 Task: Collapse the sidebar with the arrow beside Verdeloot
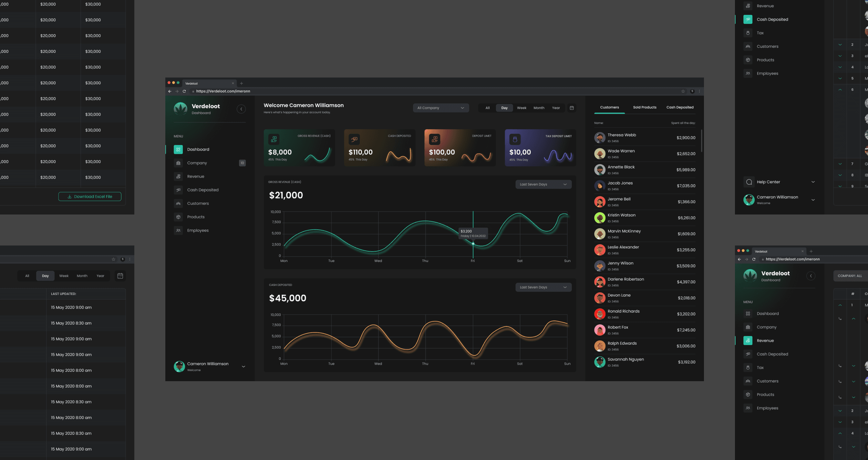pos(241,109)
